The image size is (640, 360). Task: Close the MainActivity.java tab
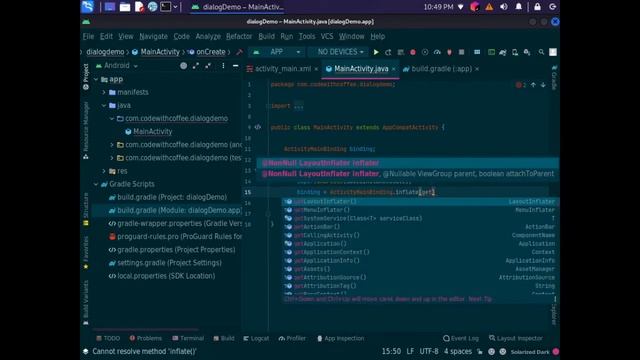tap(393, 69)
